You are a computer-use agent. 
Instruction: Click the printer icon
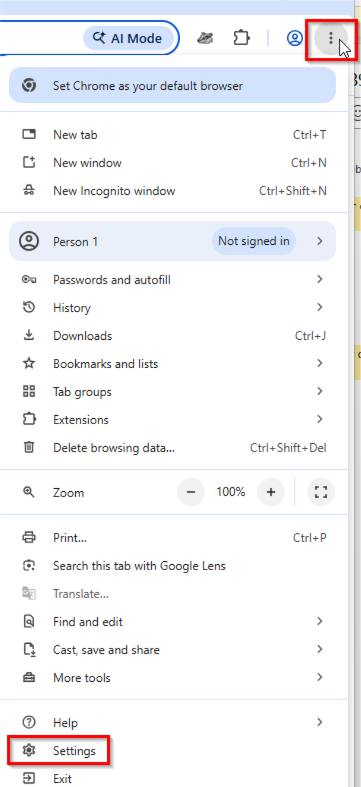pos(29,538)
